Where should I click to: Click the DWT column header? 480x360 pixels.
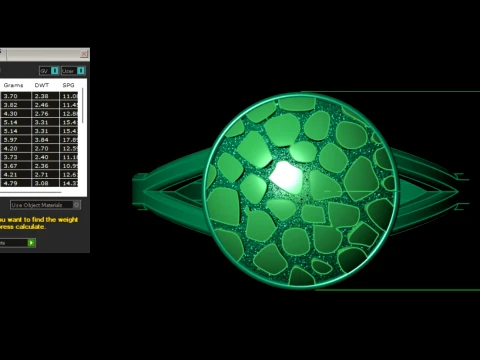pyautogui.click(x=42, y=85)
